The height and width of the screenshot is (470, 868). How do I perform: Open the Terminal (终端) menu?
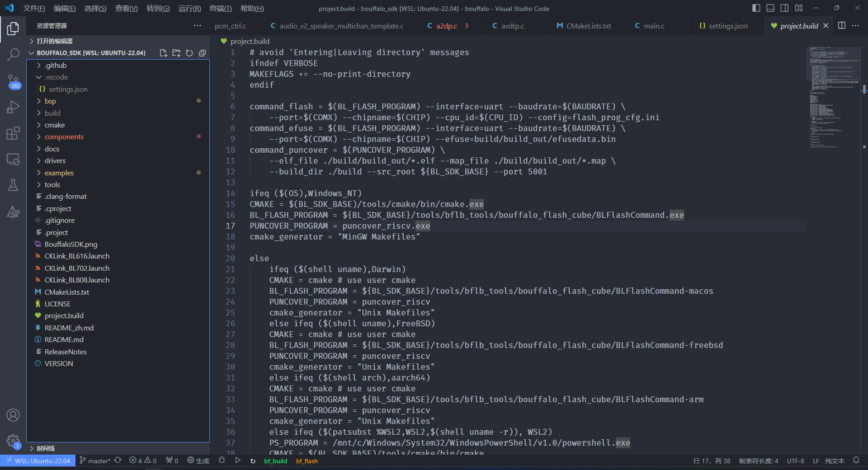[221, 8]
